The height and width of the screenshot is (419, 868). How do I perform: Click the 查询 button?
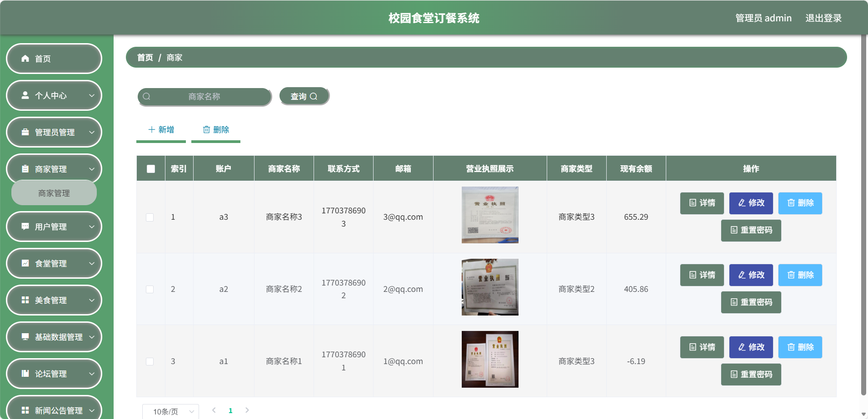pyautogui.click(x=304, y=96)
